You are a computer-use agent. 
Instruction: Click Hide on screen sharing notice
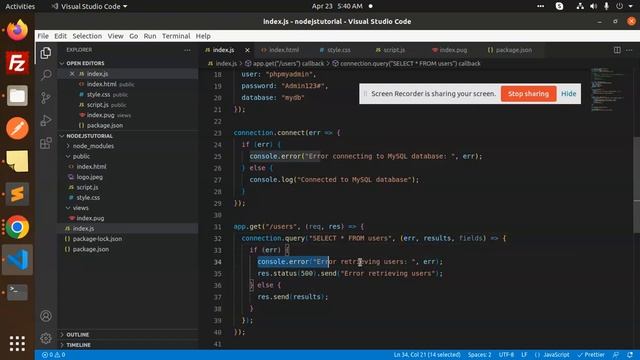[x=568, y=94]
